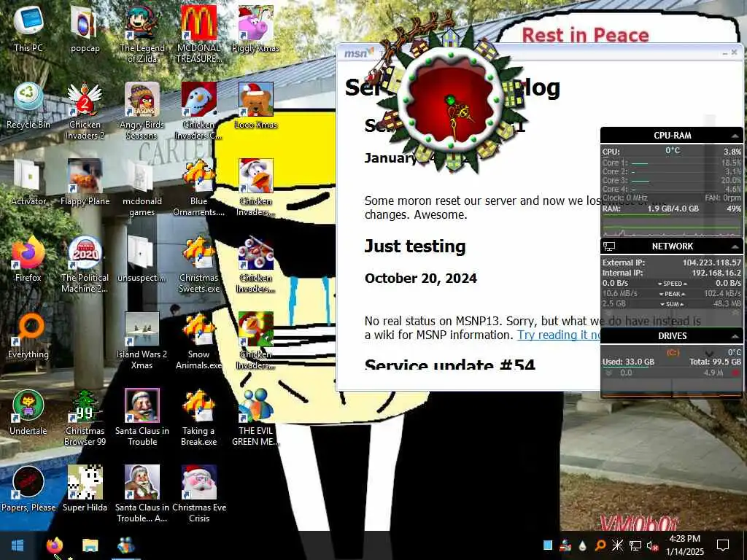The image size is (747, 560).
Task: Click the Everything magnifier tray icon
Action: coord(600,545)
